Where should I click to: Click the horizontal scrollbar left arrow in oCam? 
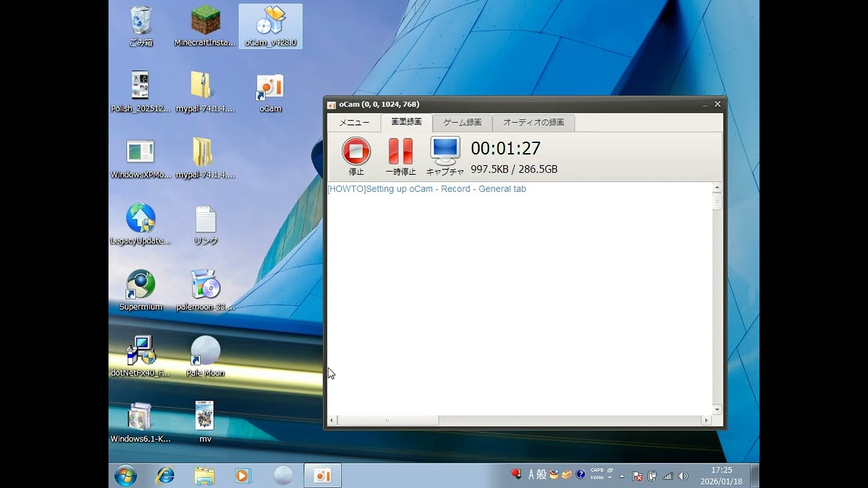(332, 420)
